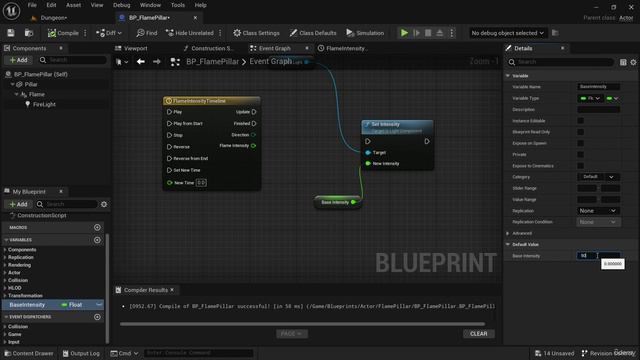Viewport: 640px width, 360px height.
Task: Click Add in Components panel
Action: tap(18, 60)
